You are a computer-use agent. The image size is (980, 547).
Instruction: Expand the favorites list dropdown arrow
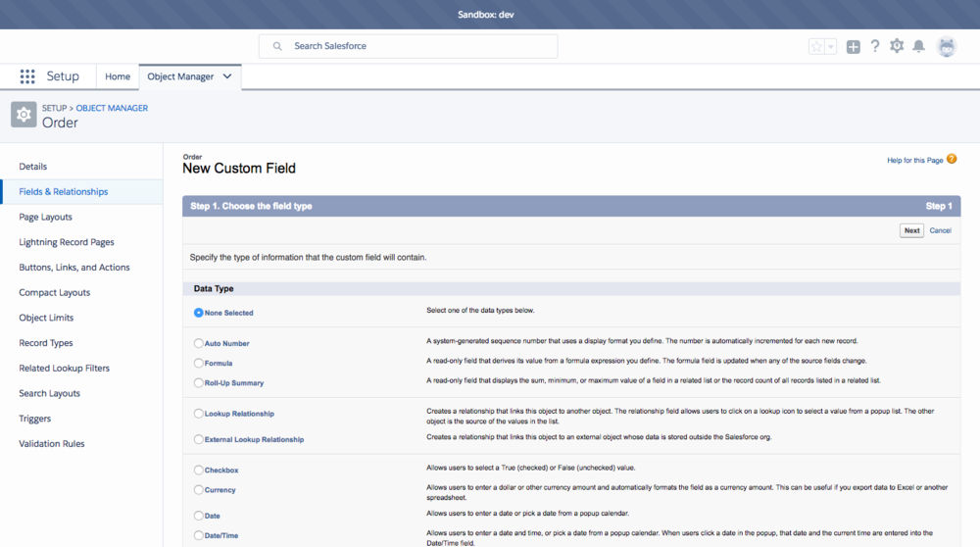pos(831,46)
